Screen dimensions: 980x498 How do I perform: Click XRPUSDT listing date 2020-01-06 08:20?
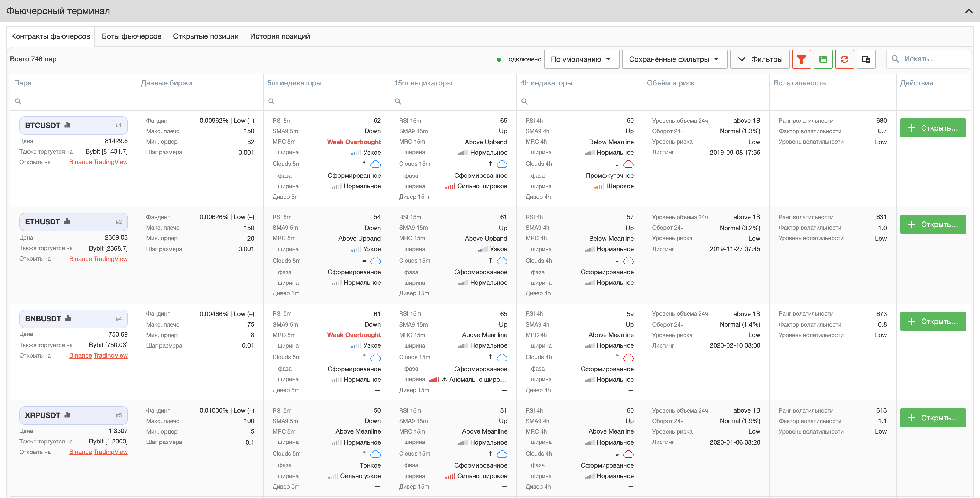tap(735, 442)
